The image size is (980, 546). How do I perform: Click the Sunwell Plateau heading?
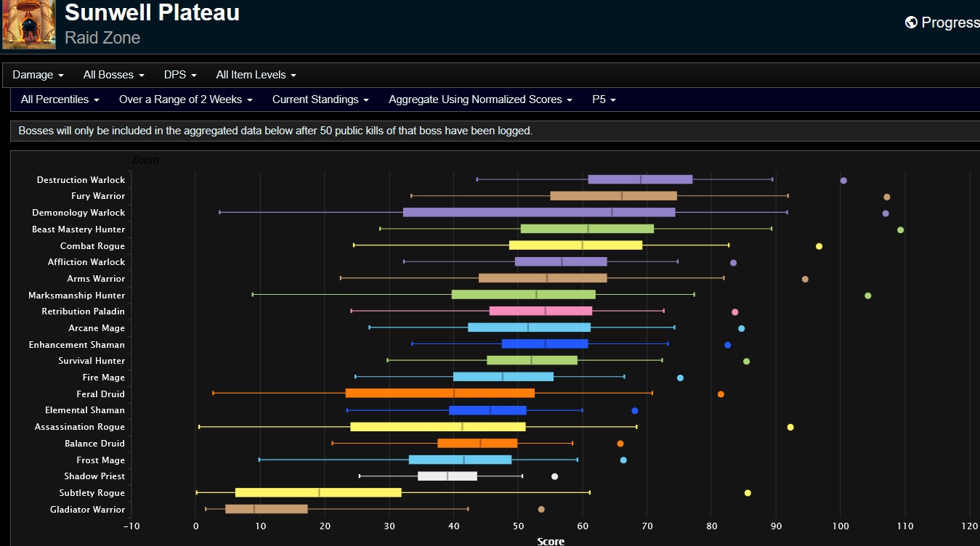point(152,12)
